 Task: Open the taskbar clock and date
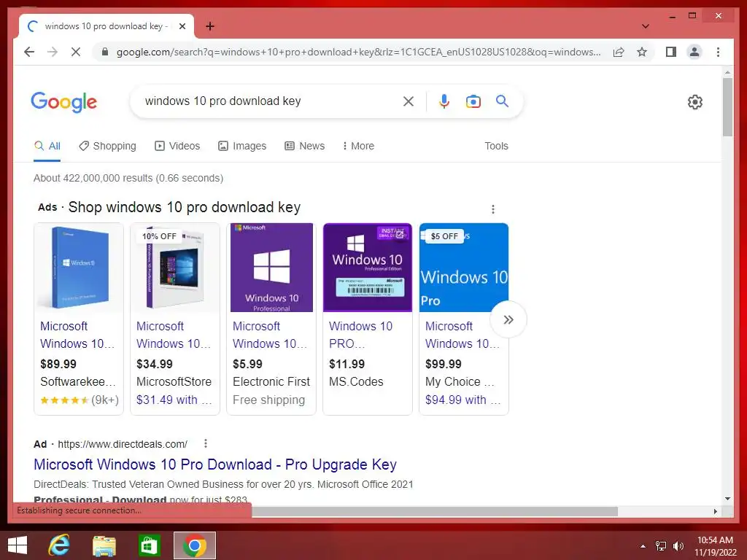[715, 546]
